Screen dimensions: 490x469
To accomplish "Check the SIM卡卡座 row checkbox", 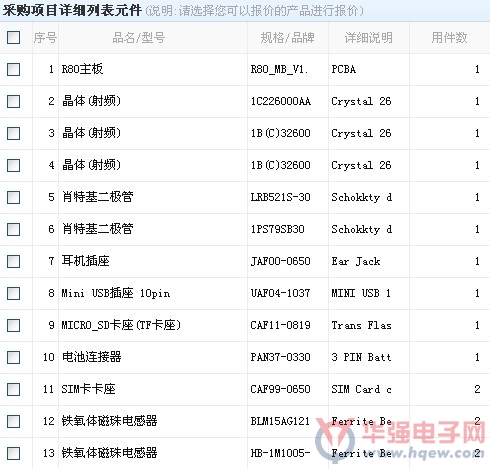I will pos(13,389).
